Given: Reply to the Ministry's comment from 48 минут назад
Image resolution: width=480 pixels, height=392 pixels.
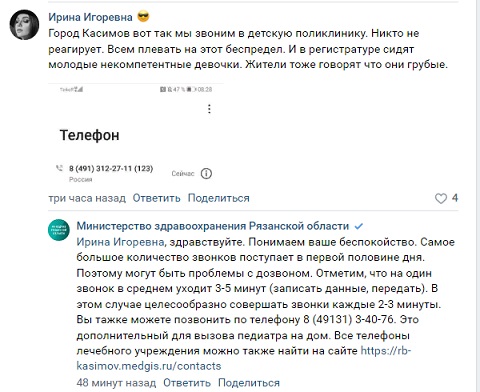Looking at the screenshot, I should pyautogui.click(x=187, y=383).
